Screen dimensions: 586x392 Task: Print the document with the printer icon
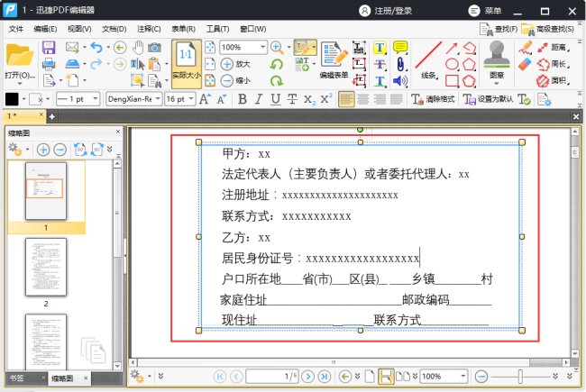point(49,64)
